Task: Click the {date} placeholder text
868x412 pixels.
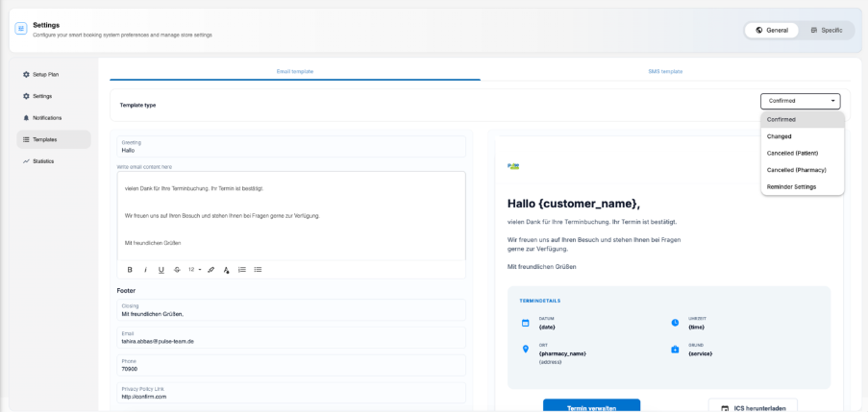Action: pyautogui.click(x=546, y=327)
